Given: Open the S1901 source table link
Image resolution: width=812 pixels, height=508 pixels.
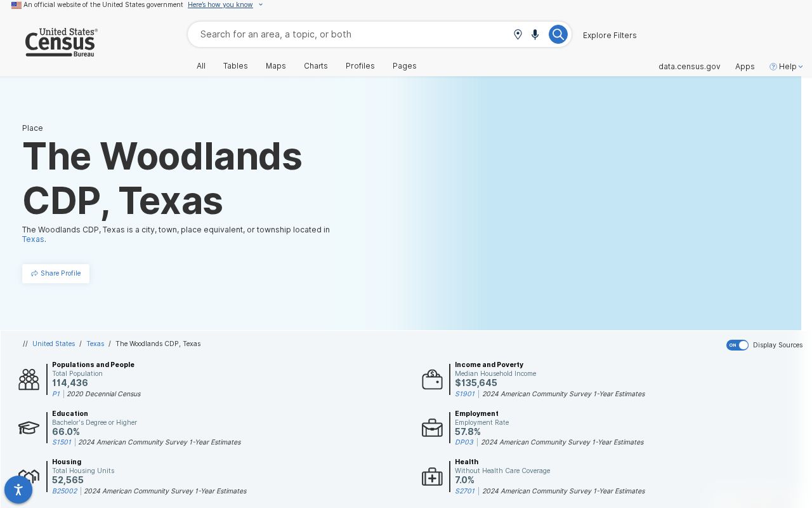Looking at the screenshot, I should pyautogui.click(x=465, y=394).
